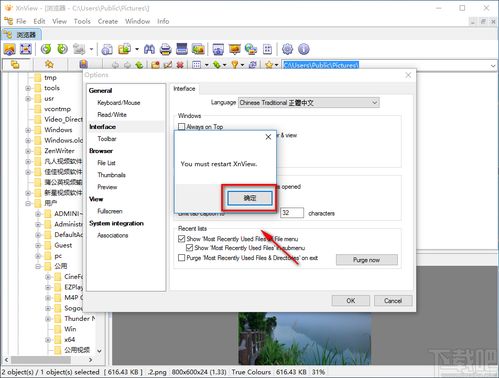Open the Language dropdown
Viewport: 499px width, 378px height.
point(309,103)
